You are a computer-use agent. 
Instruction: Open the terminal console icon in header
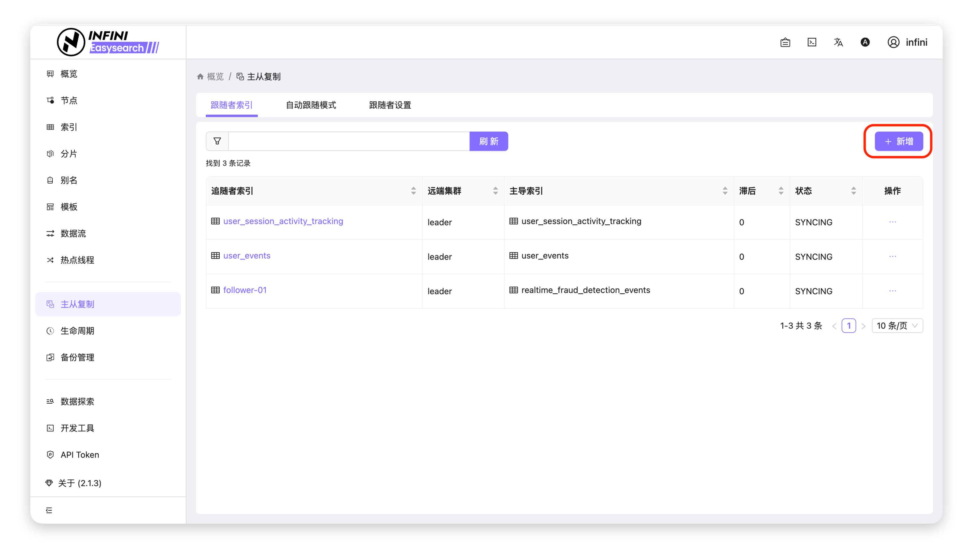point(812,42)
